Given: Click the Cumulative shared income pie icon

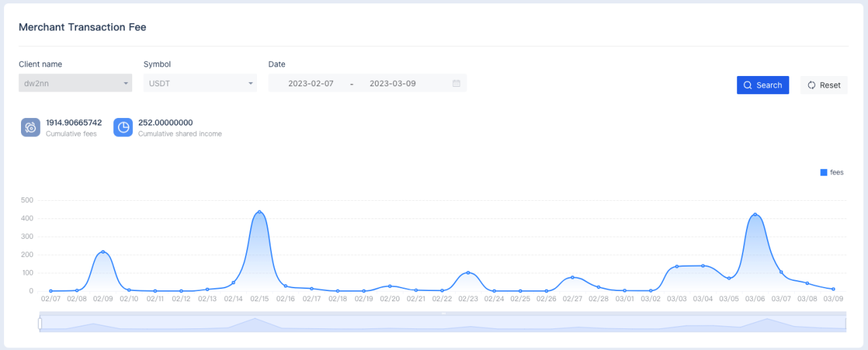Looking at the screenshot, I should [123, 128].
